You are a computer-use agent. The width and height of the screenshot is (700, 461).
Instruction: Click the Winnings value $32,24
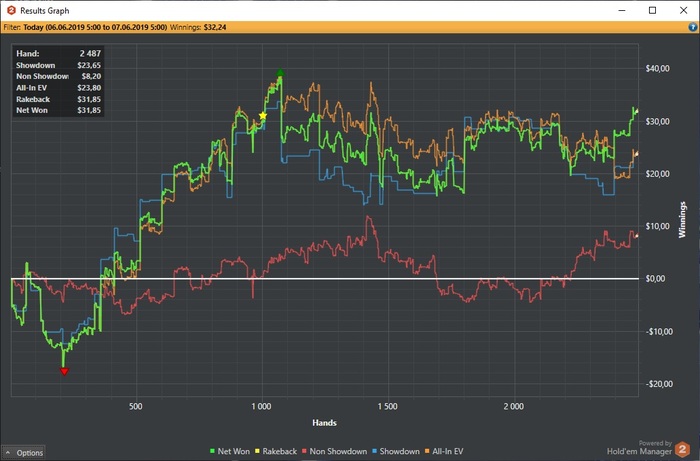coord(215,27)
